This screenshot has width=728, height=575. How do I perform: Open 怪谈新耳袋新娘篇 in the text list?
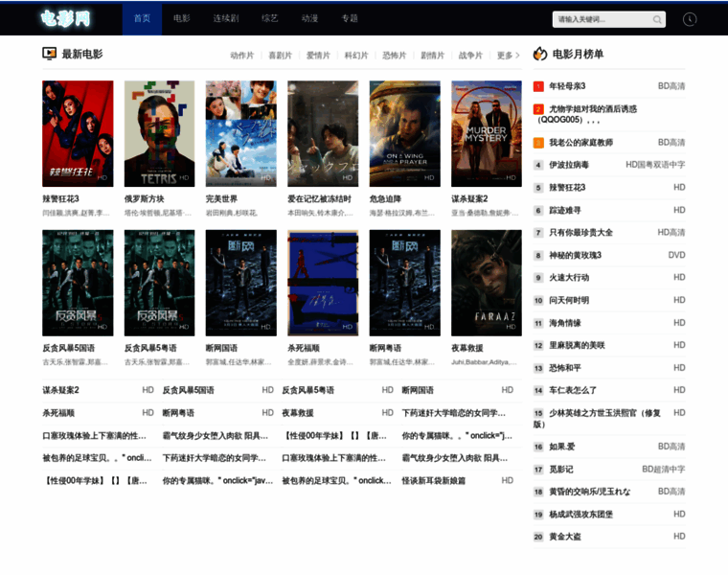tap(433, 481)
